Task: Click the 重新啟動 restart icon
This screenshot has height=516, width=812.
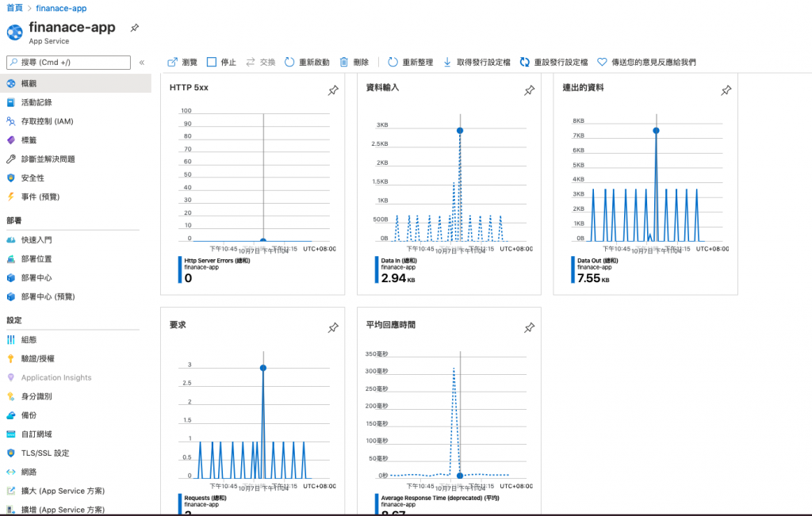Action: (289, 62)
